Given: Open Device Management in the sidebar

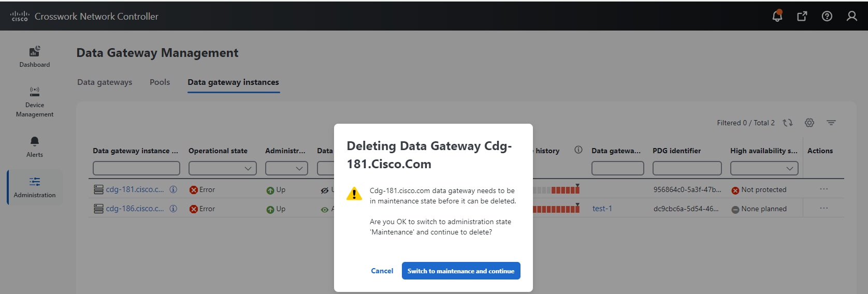Looking at the screenshot, I should [x=35, y=102].
